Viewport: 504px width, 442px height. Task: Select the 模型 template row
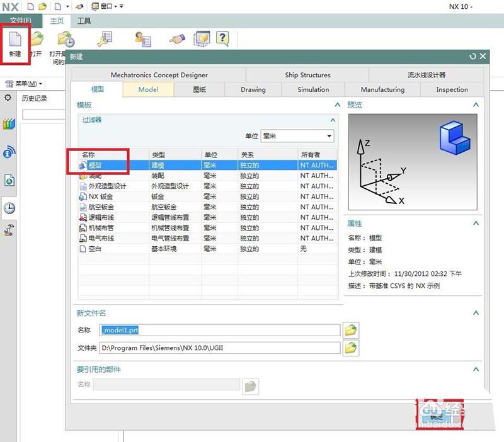(208, 165)
